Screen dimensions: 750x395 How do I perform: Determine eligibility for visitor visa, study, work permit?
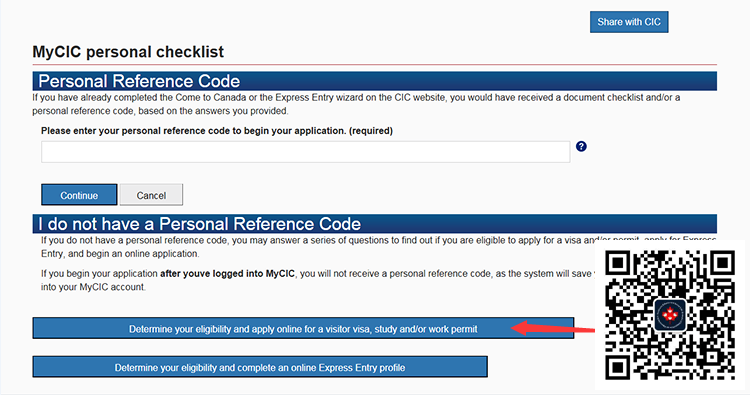coord(303,329)
